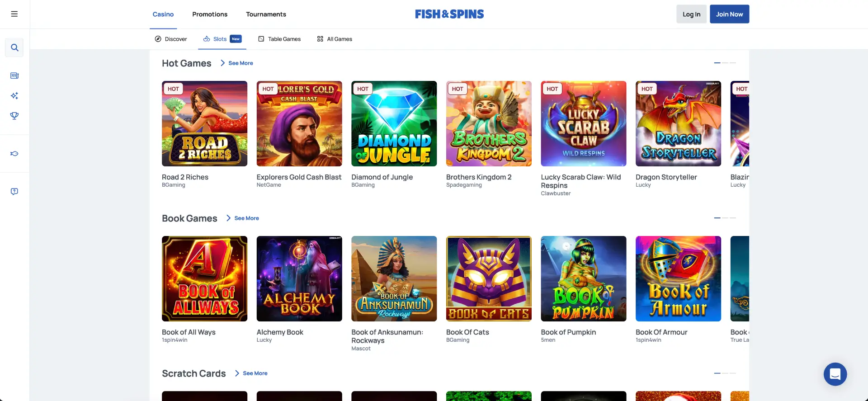Select the Discover category label
The image size is (868, 401).
[176, 39]
